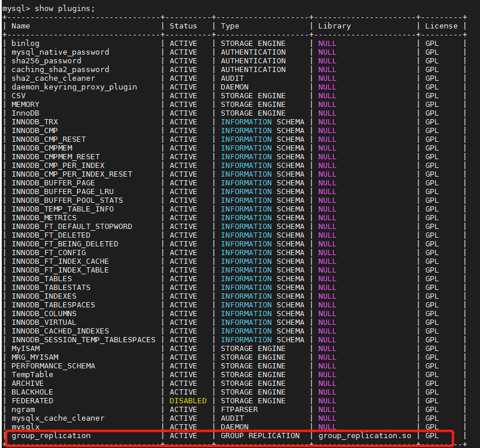
Task: Click the Status column header
Action: click(183, 26)
